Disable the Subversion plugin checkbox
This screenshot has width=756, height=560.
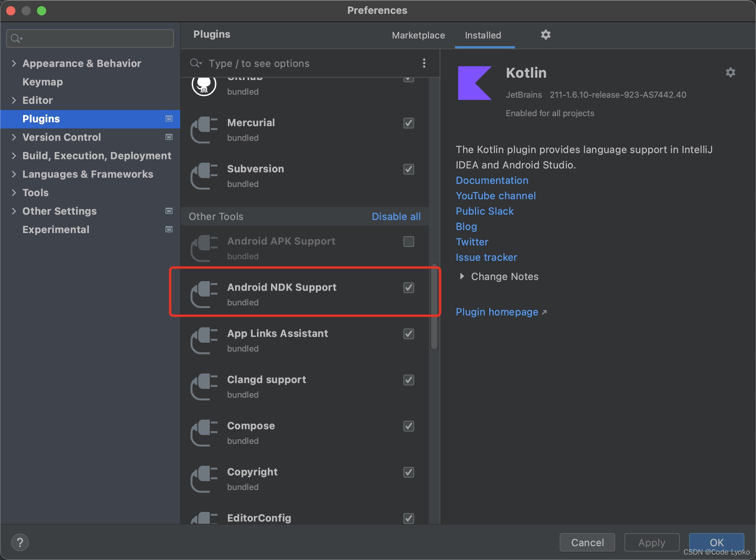(408, 169)
